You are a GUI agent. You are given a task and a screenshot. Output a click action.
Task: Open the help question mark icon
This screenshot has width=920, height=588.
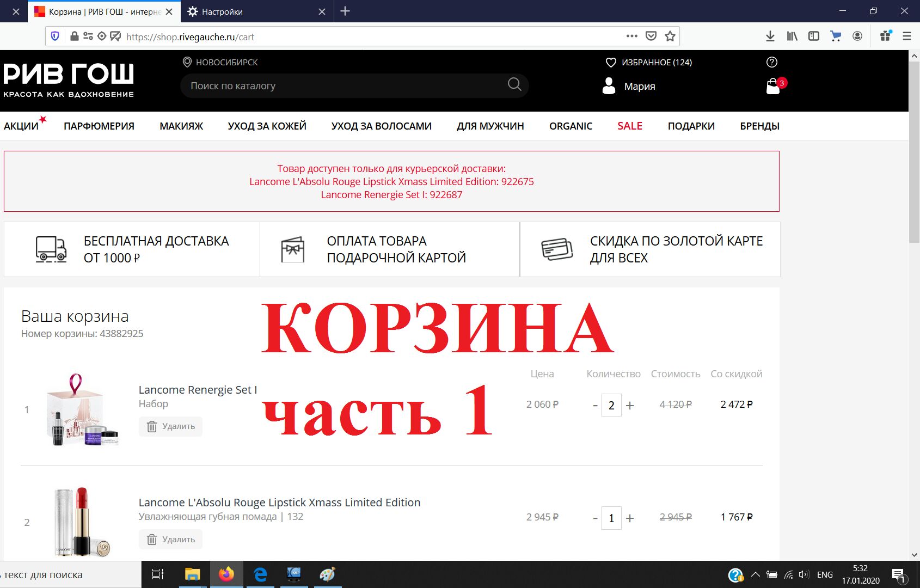tap(771, 62)
